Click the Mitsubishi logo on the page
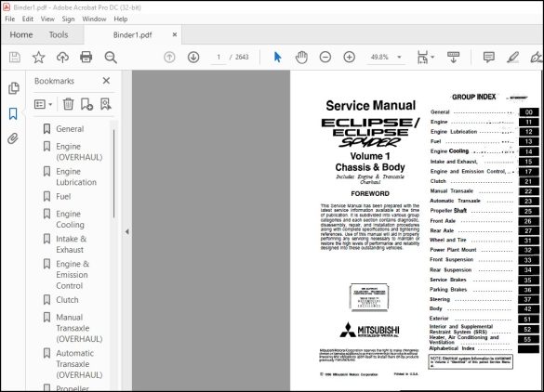Image resolution: width=544 pixels, height=392 pixels. click(x=370, y=330)
